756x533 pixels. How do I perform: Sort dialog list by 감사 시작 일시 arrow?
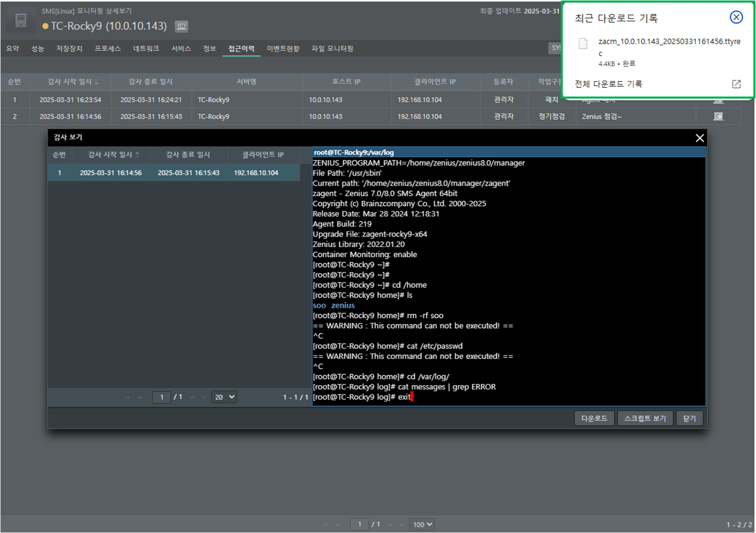click(x=137, y=155)
